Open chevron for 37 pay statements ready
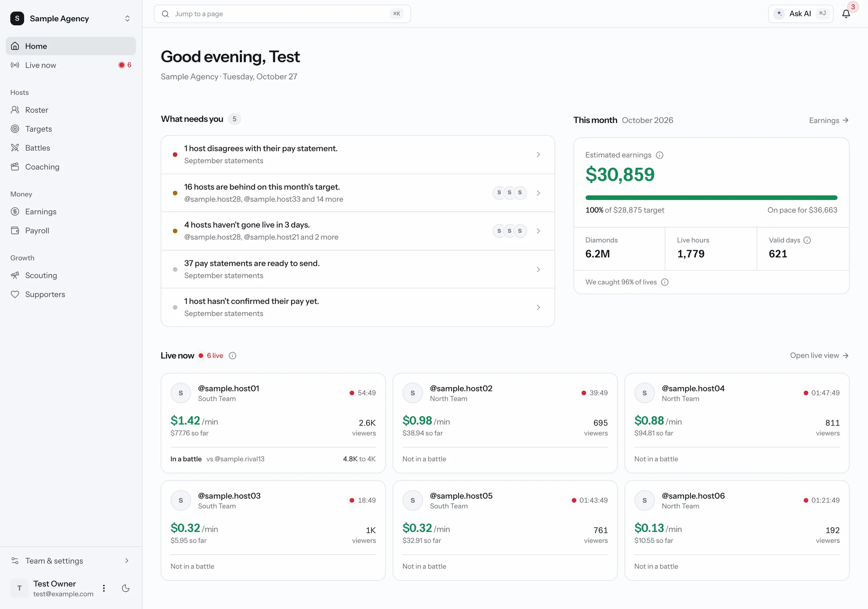This screenshot has height=609, width=868. (x=539, y=269)
